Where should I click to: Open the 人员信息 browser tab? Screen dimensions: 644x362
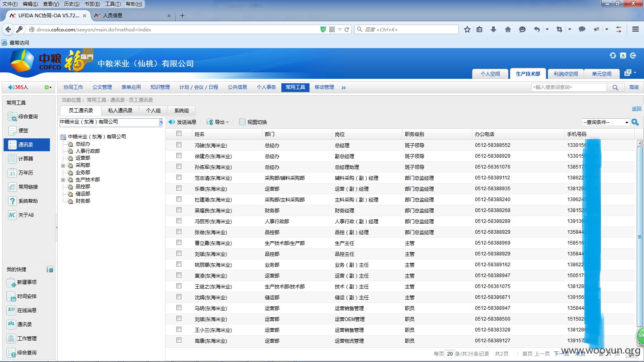pos(132,16)
